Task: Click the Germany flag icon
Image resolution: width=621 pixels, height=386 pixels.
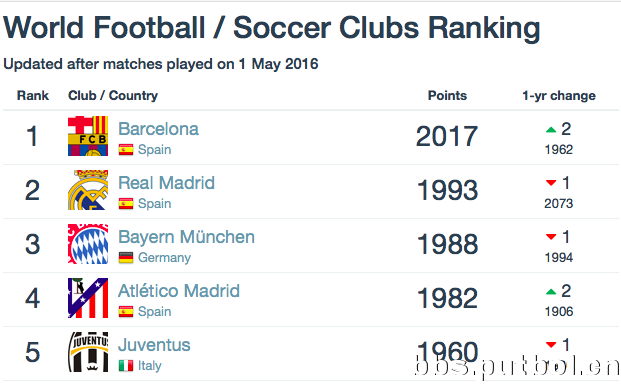Action: point(126,258)
